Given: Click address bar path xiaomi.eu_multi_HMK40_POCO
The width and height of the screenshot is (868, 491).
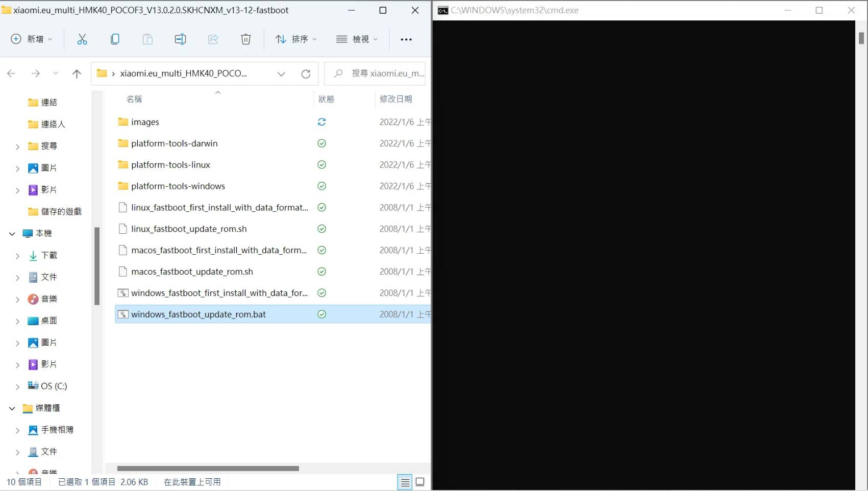Looking at the screenshot, I should [x=184, y=73].
